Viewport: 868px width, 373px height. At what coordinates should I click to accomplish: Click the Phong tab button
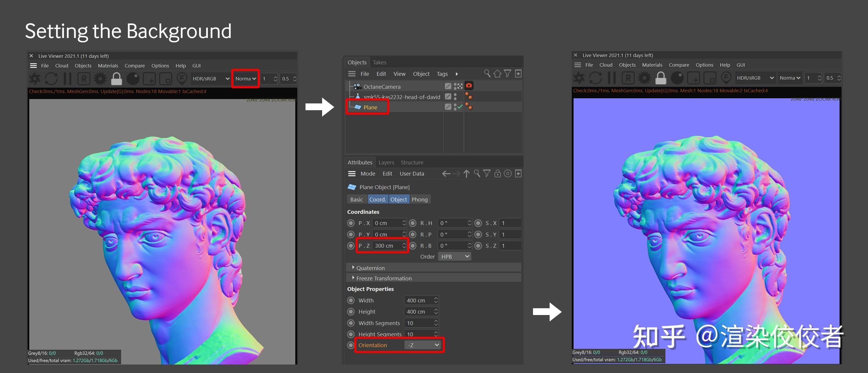click(419, 199)
